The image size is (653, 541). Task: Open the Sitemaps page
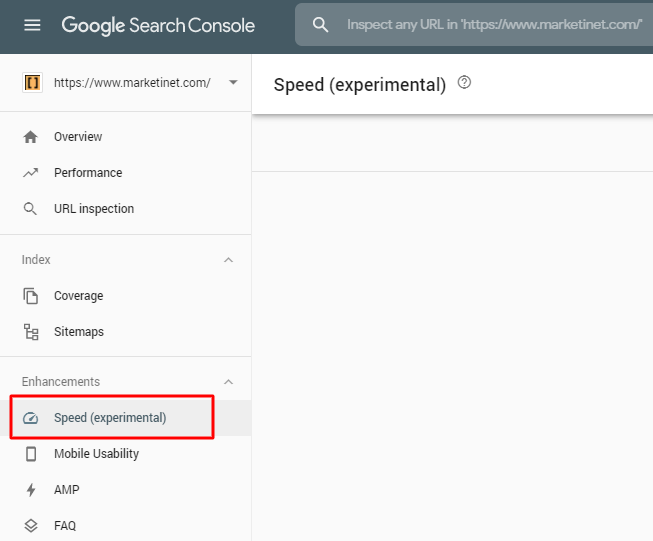[79, 332]
